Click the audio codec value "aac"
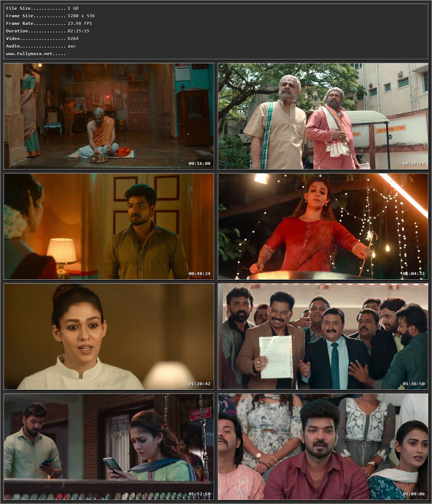Viewport: 432px width, 504px height. (72, 46)
